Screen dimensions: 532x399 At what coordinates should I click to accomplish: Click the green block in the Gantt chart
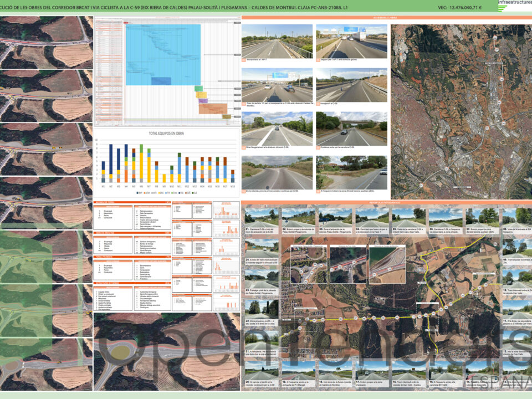pos(198,89)
